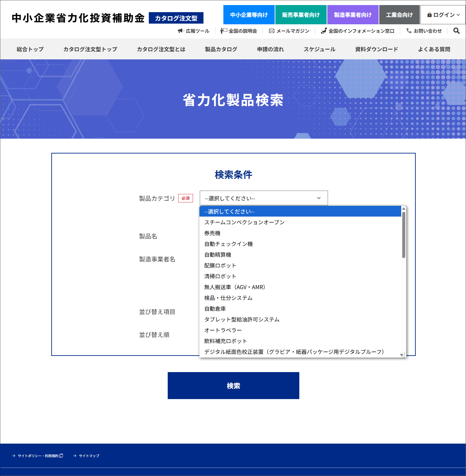Select タブレット型給油許可システム option
The image size is (466, 476).
[x=300, y=319]
